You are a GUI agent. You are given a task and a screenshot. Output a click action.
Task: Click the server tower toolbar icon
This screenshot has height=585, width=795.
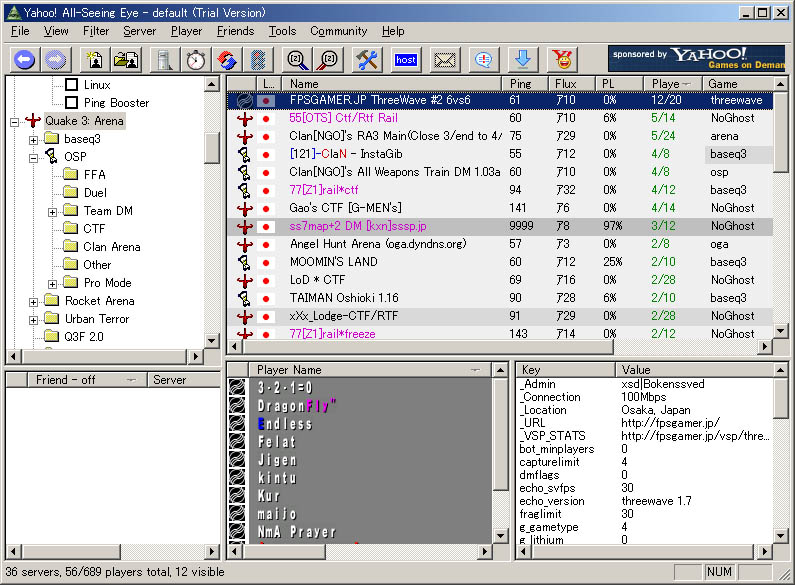(x=165, y=60)
